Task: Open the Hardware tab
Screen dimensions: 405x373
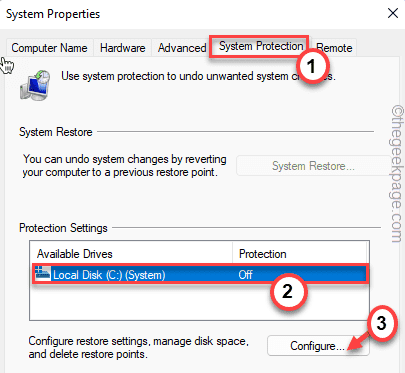Action: pyautogui.click(x=122, y=48)
